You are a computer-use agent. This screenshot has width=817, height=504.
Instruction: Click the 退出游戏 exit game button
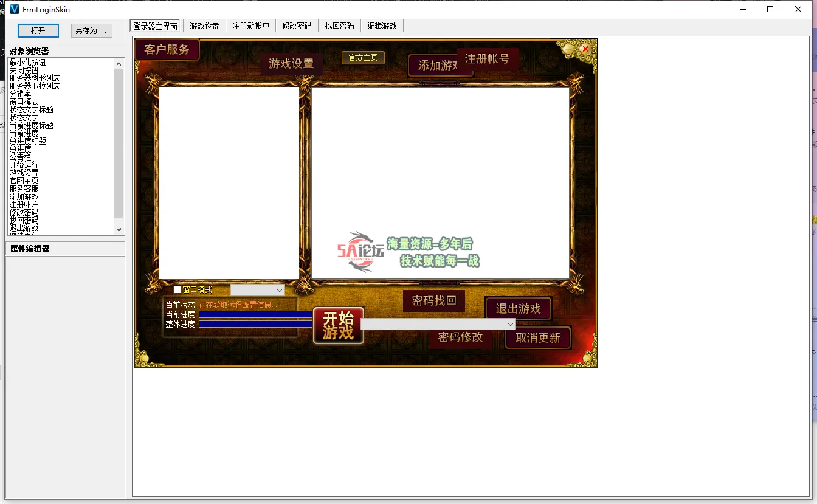[518, 308]
